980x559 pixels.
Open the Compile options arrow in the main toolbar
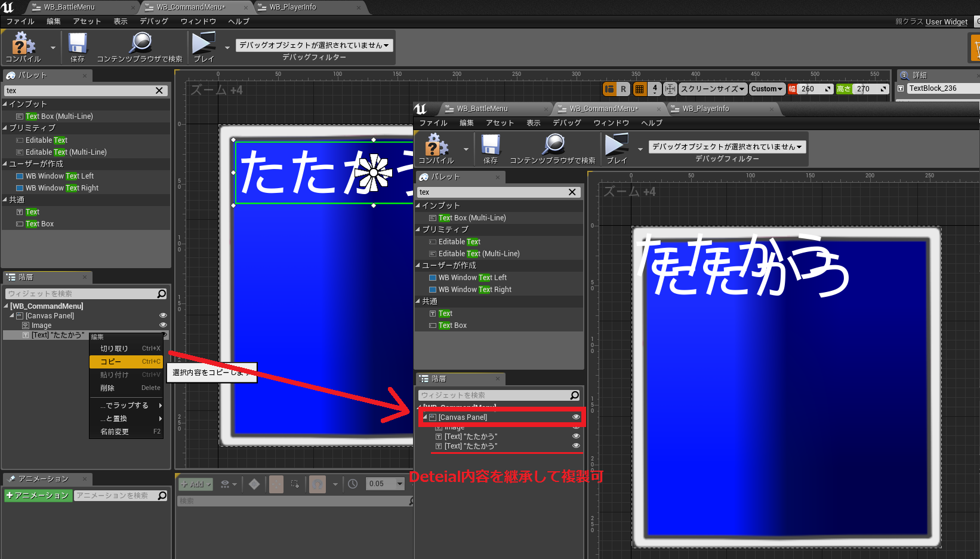(53, 47)
